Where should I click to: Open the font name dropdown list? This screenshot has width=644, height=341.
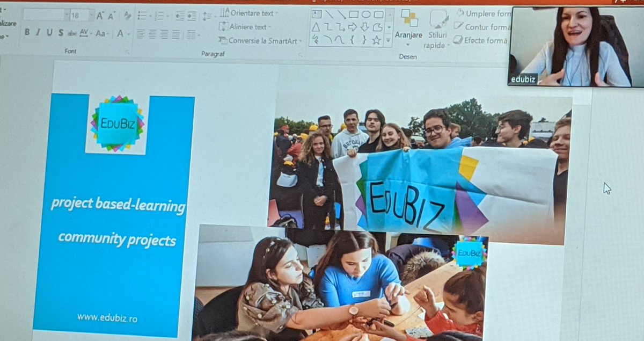coord(67,14)
